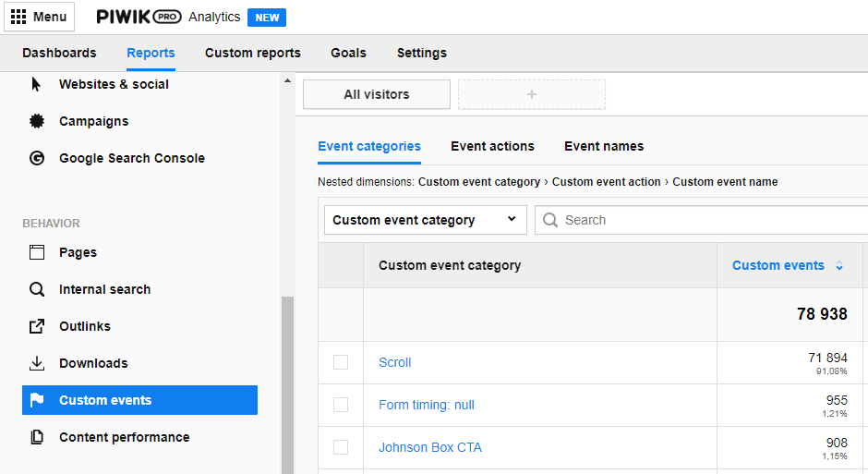Click the sidebar vertical scrollbar

point(287,383)
